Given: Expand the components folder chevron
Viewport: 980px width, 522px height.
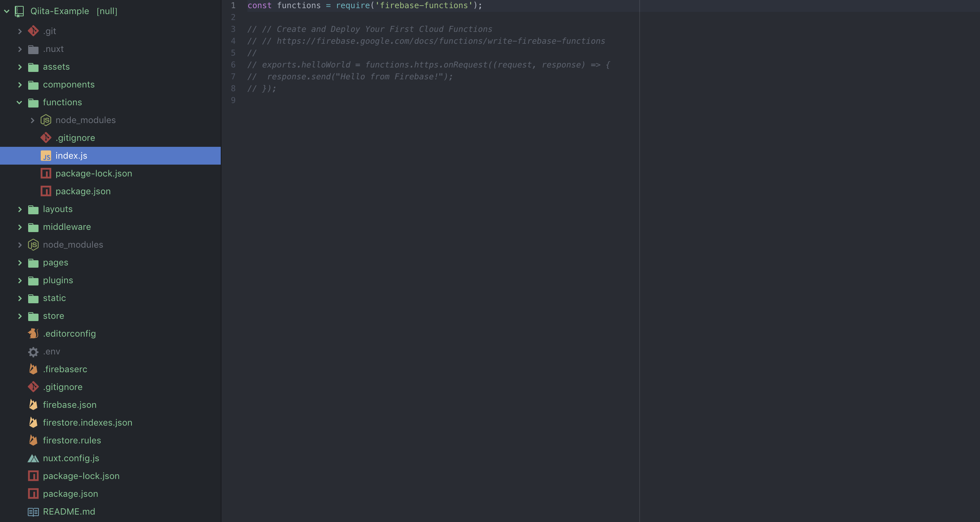Looking at the screenshot, I should pyautogui.click(x=19, y=85).
